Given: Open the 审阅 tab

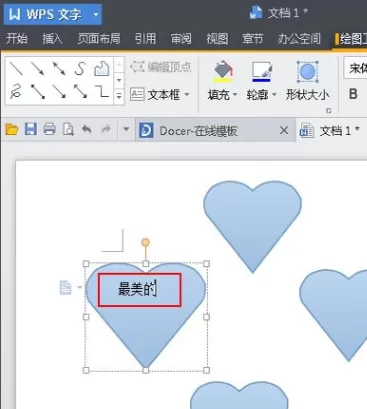Looking at the screenshot, I should 181,39.
